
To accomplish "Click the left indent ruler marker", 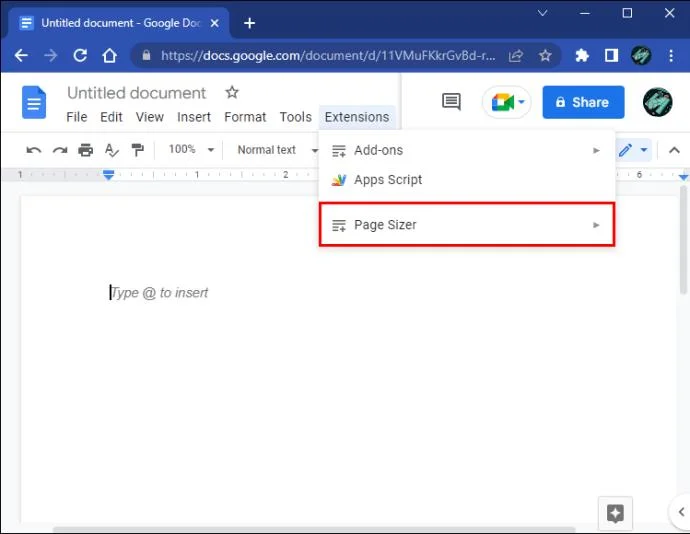I will [108, 175].
